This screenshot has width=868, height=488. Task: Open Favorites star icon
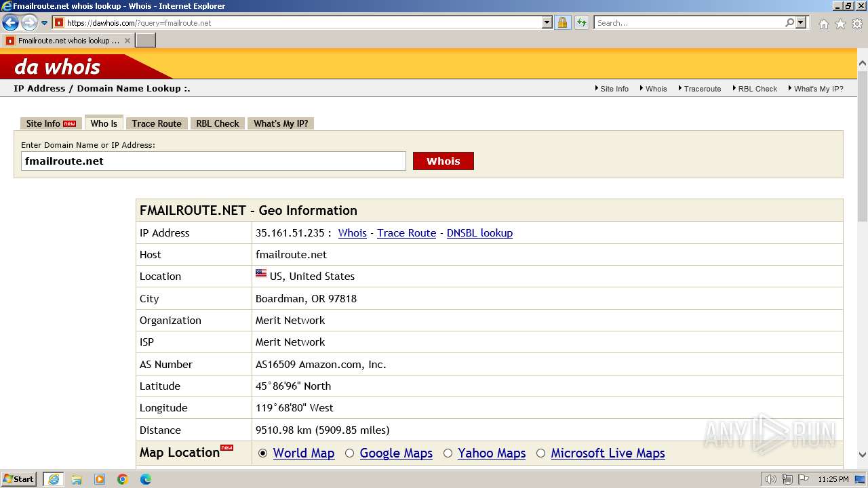pyautogui.click(x=840, y=24)
